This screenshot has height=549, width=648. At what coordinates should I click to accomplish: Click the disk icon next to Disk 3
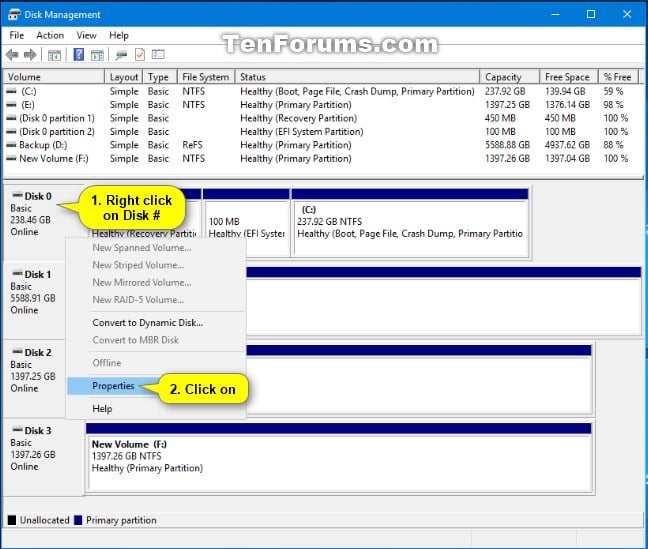coord(17,430)
